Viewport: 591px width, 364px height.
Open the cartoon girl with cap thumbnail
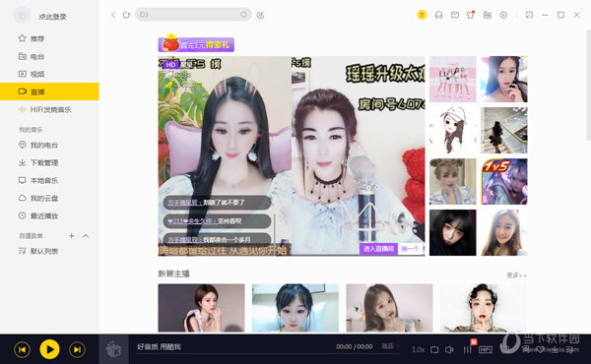coord(453,130)
